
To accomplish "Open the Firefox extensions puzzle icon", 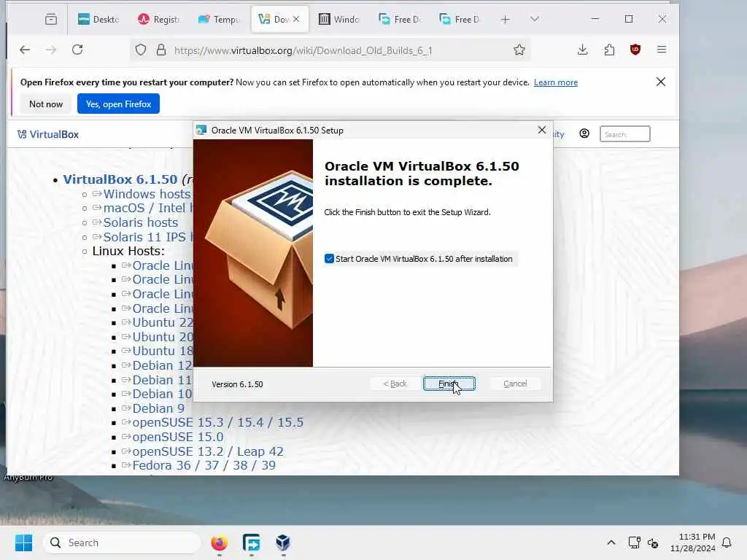I will pos(609,50).
